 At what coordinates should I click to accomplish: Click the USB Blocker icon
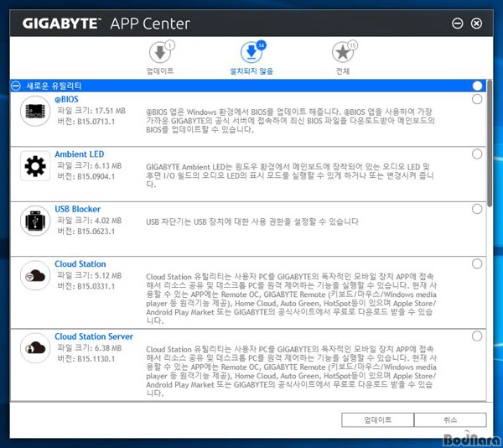click(35, 221)
